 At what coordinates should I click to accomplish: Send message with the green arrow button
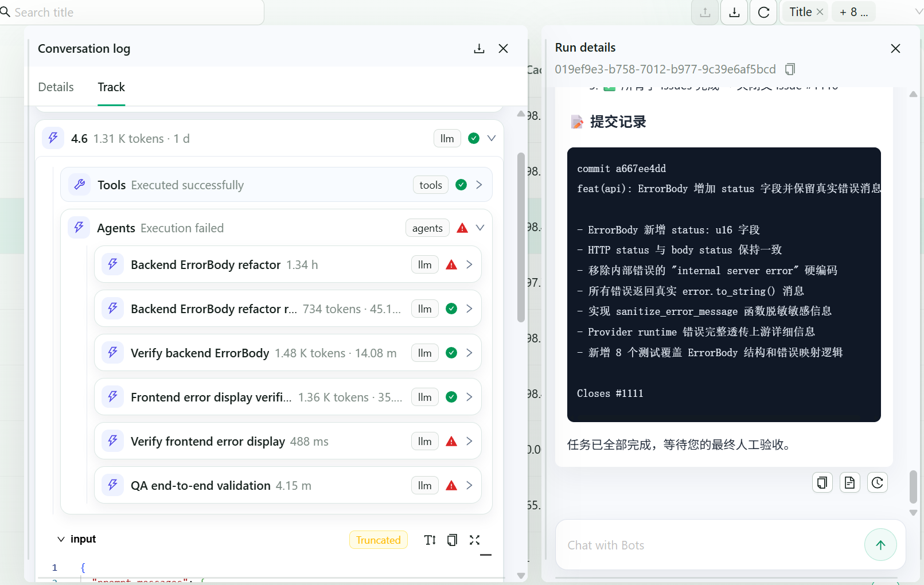880,545
